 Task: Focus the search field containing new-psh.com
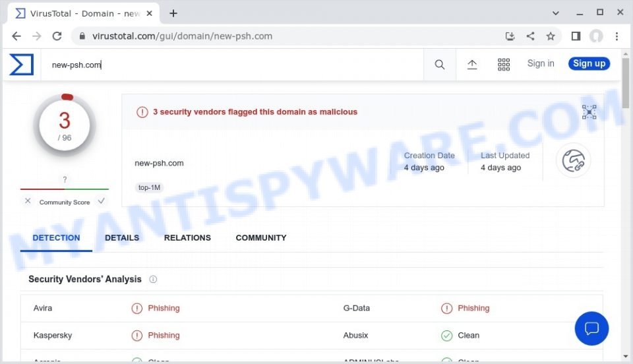tap(232, 65)
